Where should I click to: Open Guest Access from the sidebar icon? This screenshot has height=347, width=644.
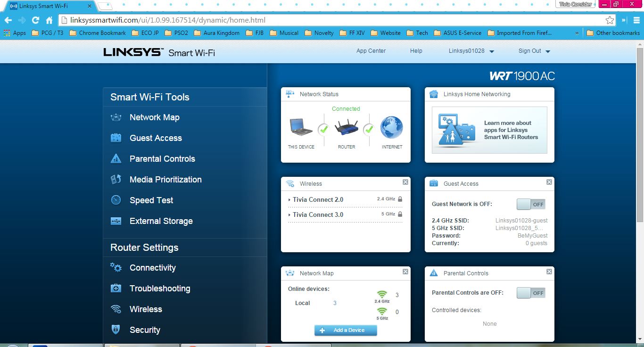[116, 138]
